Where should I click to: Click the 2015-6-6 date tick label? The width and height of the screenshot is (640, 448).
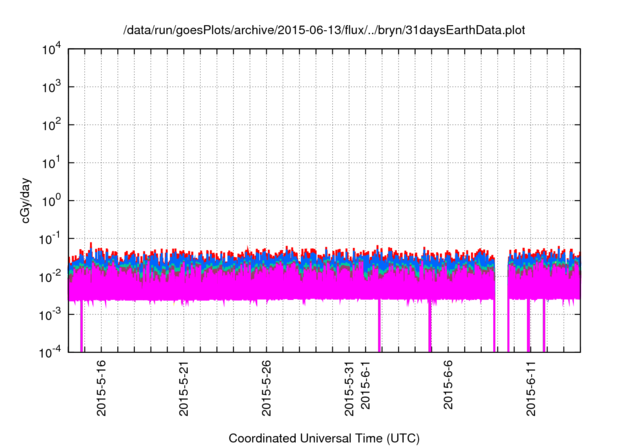click(x=448, y=385)
